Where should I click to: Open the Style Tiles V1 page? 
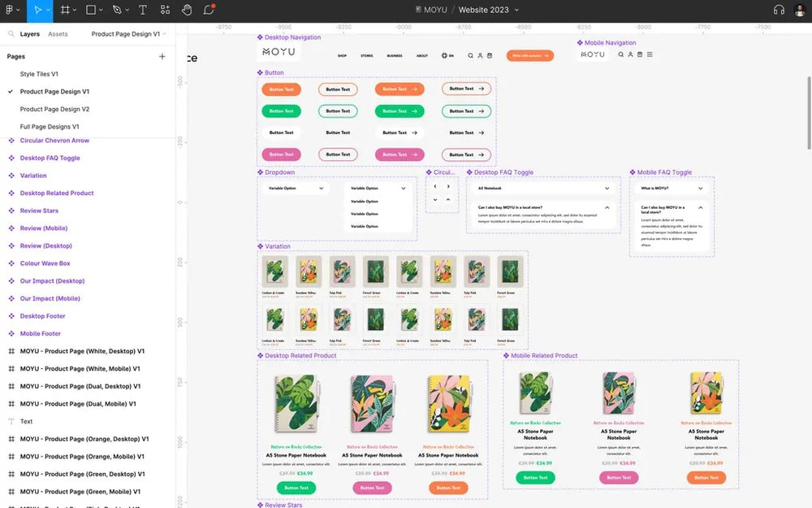point(39,74)
